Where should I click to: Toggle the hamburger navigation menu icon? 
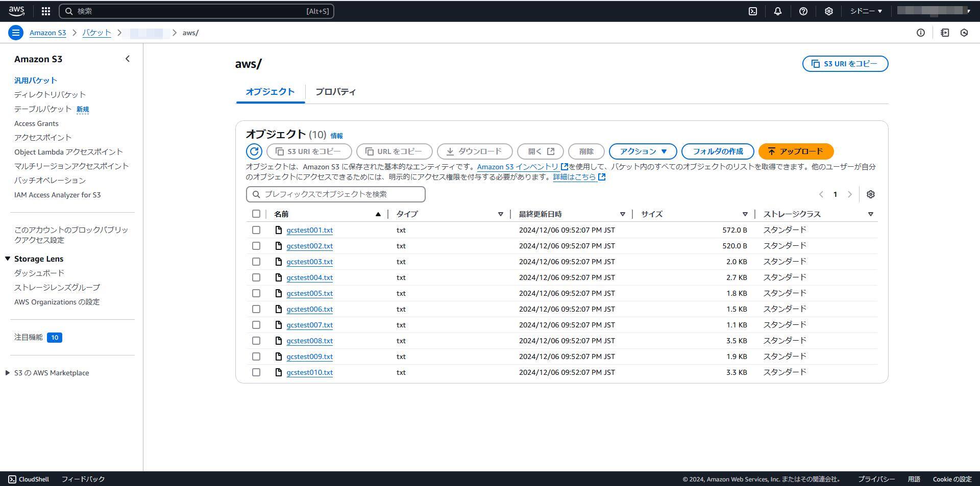click(x=16, y=33)
